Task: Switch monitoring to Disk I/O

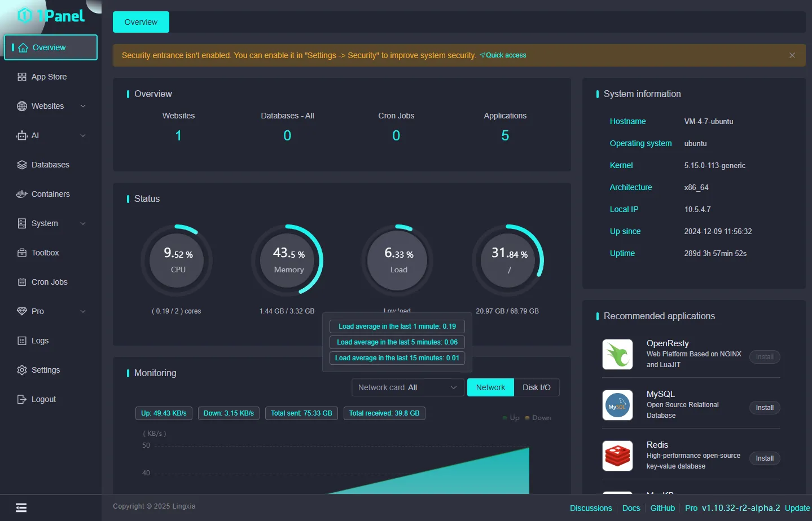Action: click(536, 387)
